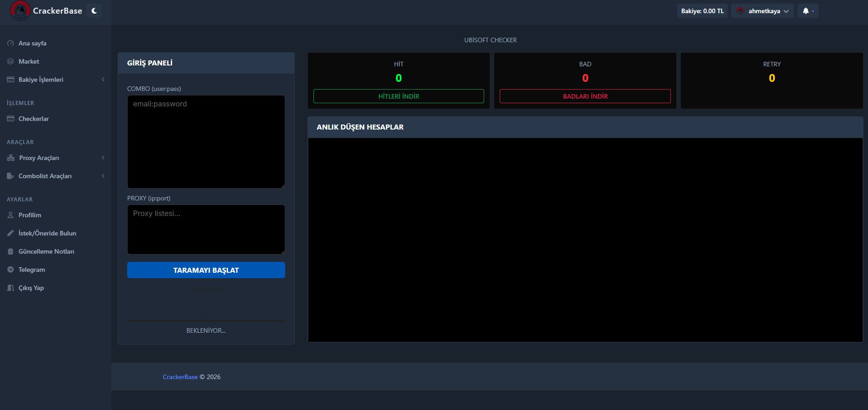Image resolution: width=868 pixels, height=410 pixels.
Task: Click the Market layers icon
Action: [10, 61]
